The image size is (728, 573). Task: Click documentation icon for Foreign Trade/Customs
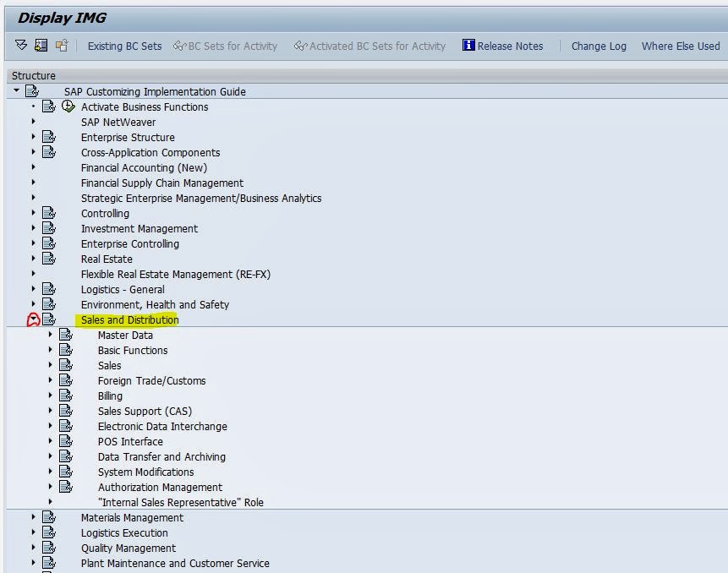pyautogui.click(x=65, y=380)
